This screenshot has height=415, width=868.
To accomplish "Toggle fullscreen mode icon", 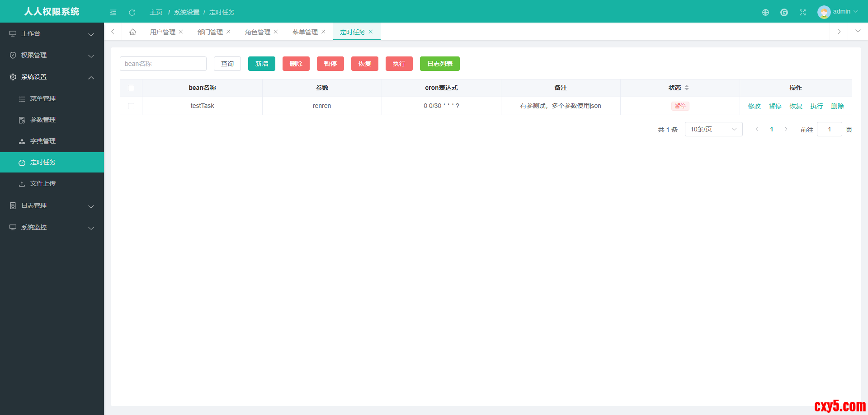I will 802,12.
